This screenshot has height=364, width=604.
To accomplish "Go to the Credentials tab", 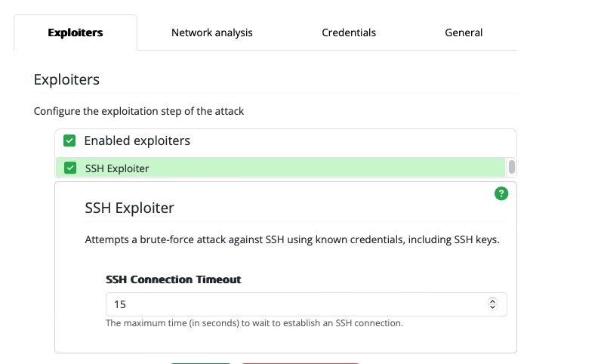I will [x=349, y=32].
